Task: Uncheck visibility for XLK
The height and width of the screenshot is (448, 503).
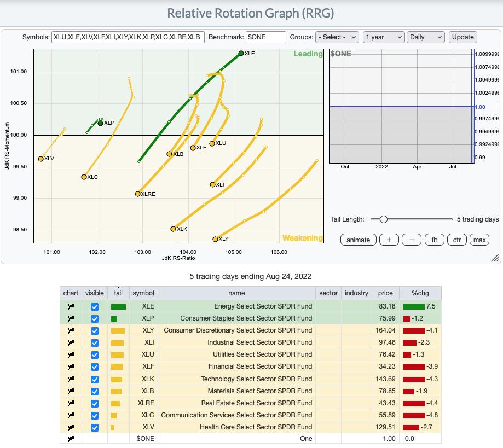Action: pos(95,380)
